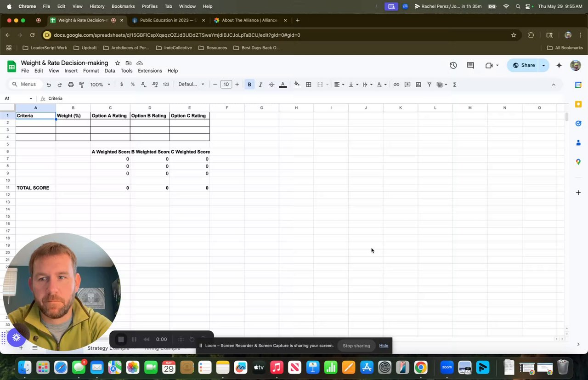Open the font Default dropdown
Screen dimensions: 588x380
[192, 85]
